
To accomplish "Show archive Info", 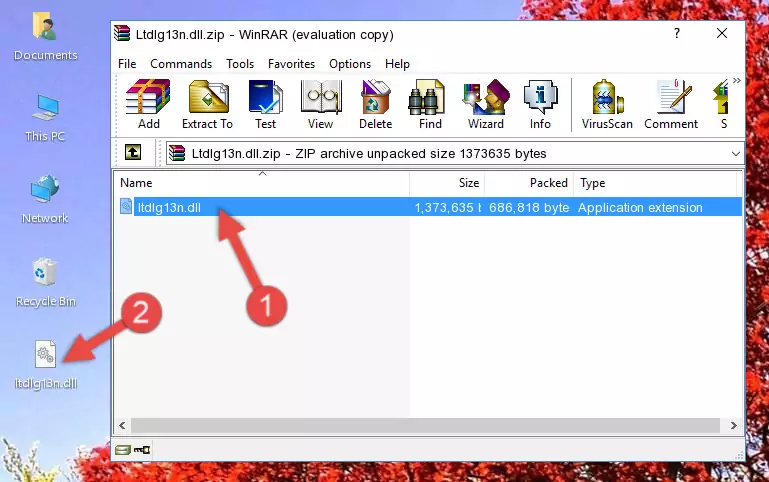I will [540, 104].
